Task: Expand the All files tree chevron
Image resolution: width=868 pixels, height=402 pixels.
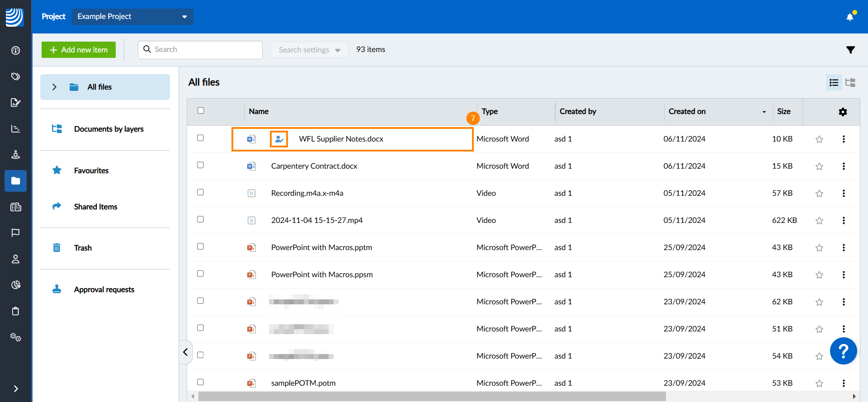Action: point(54,87)
